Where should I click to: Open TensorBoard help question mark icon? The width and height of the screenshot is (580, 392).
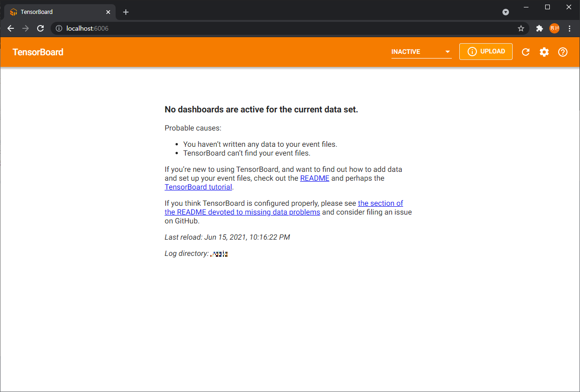(x=563, y=52)
